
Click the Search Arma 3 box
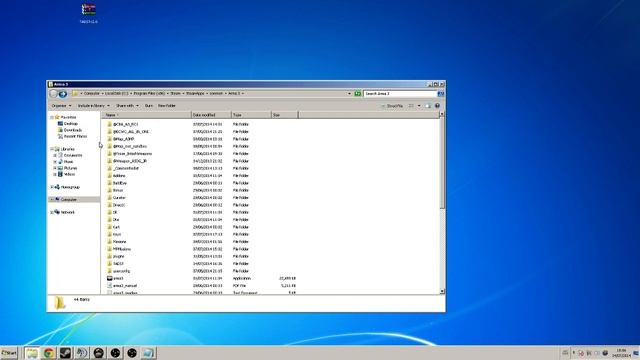(x=400, y=93)
